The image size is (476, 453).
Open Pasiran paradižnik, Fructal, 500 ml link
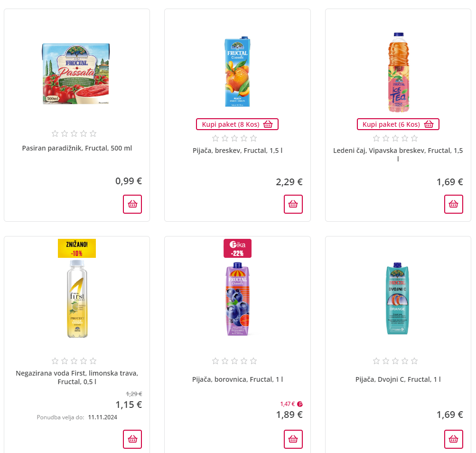coord(77,148)
